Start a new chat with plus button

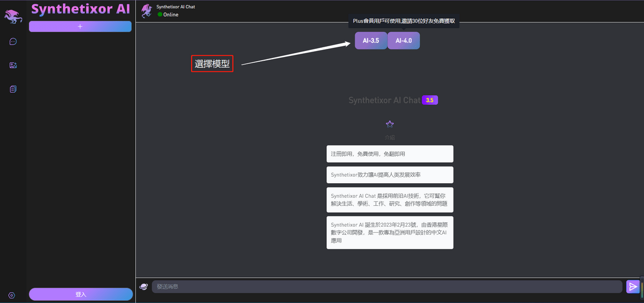pyautogui.click(x=80, y=26)
